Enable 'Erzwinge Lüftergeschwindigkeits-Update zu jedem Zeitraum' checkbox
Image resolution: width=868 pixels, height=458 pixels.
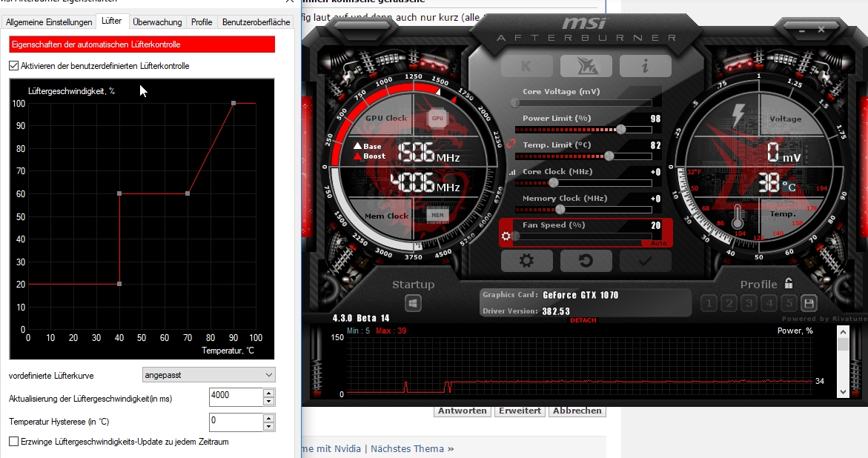pyautogui.click(x=14, y=442)
